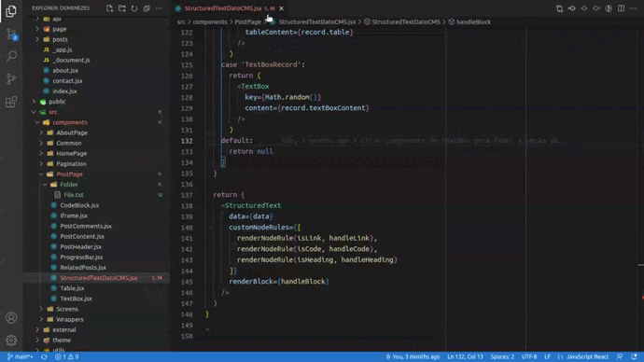Click 'components' in the breadcrumb path

tap(210, 21)
